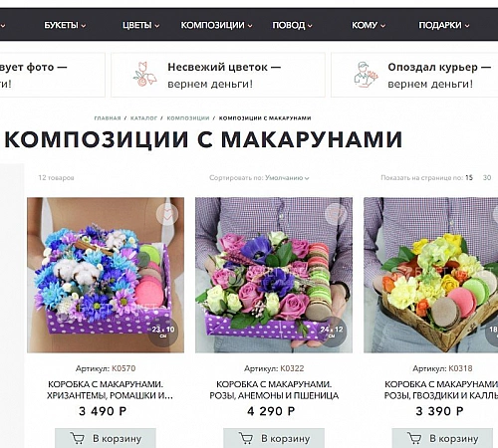Screen dimensions: 498x448
Task: Open the Повод navigation menu
Action: point(292,25)
